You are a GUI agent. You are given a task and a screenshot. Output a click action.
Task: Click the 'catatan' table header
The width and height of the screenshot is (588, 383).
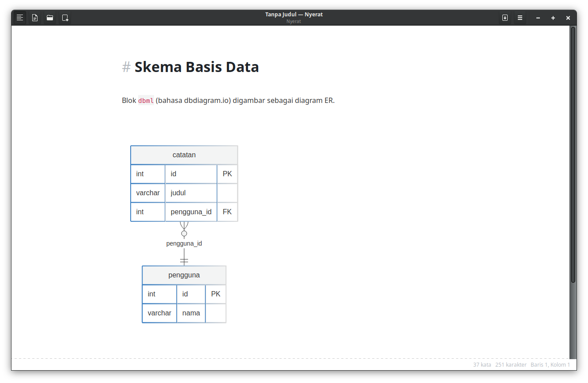coord(184,155)
